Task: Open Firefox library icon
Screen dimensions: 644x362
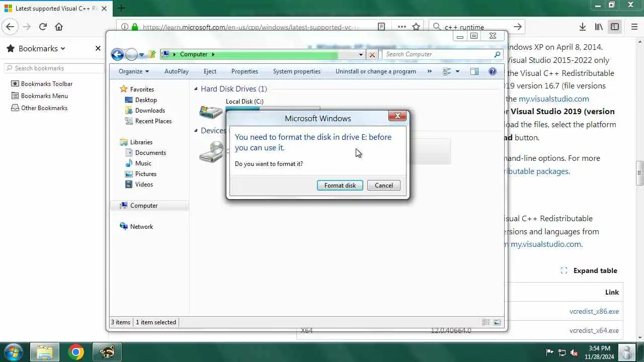Action: click(599, 27)
